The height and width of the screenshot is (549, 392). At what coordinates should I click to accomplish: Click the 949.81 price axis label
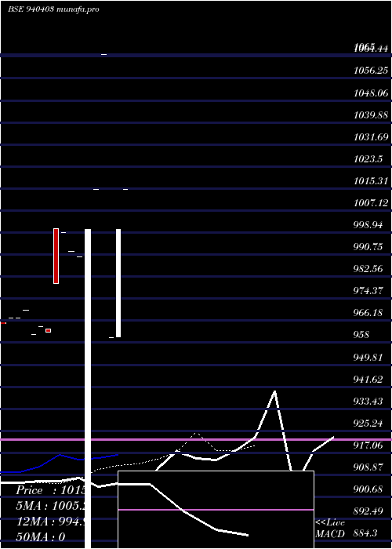(368, 358)
